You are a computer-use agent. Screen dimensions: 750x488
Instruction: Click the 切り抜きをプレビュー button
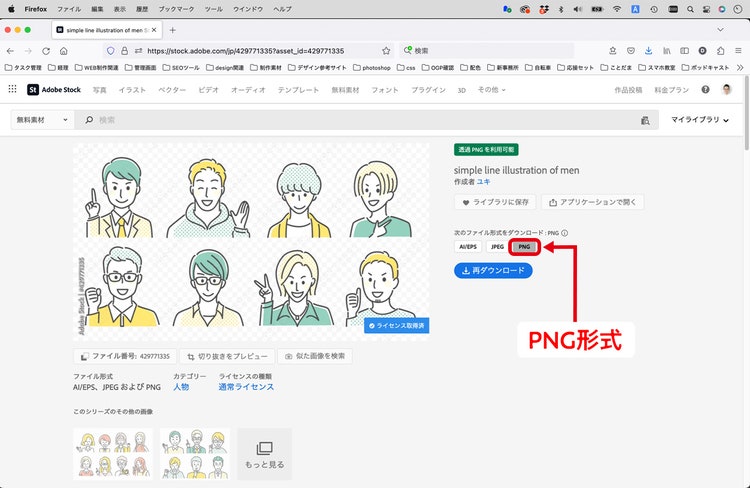pyautogui.click(x=227, y=356)
